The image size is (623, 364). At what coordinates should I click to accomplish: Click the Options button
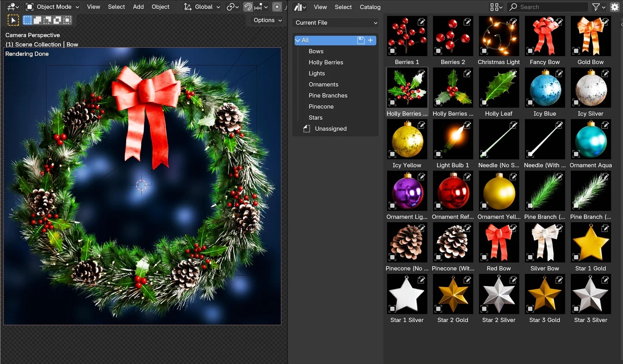pos(266,20)
